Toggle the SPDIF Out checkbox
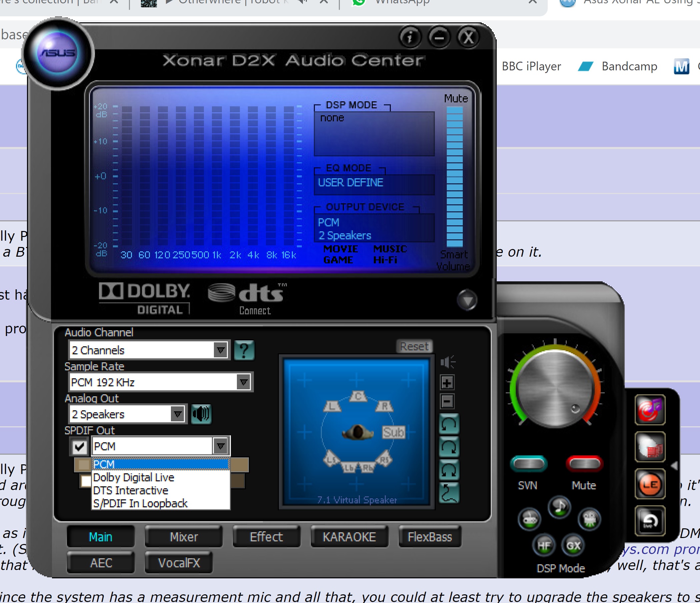This screenshot has height=603, width=700. 79,447
